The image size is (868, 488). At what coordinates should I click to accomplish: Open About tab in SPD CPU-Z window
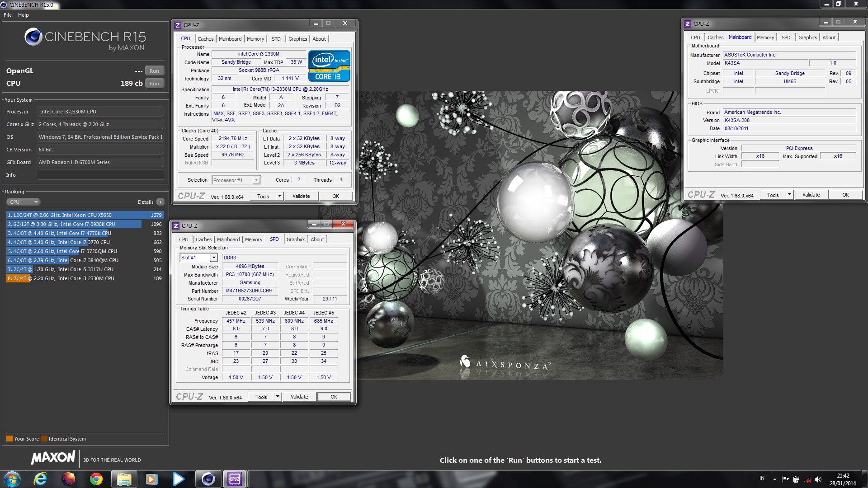coord(317,239)
